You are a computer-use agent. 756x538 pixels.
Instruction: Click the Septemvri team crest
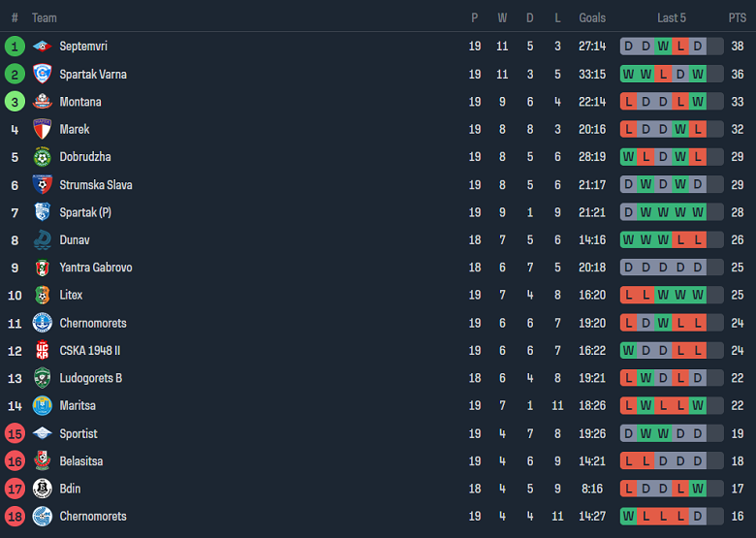point(42,47)
